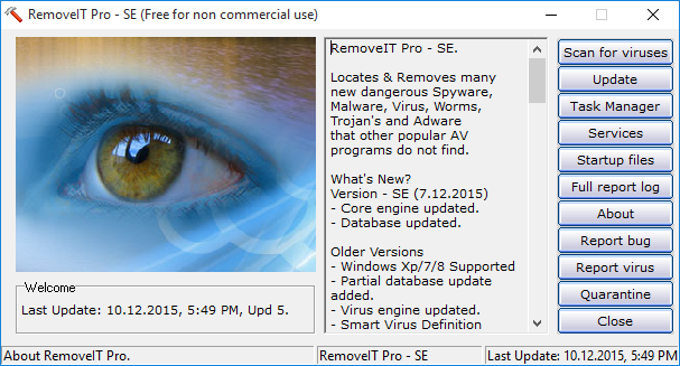
Task: Click the Close button in the button column
Action: click(x=615, y=321)
